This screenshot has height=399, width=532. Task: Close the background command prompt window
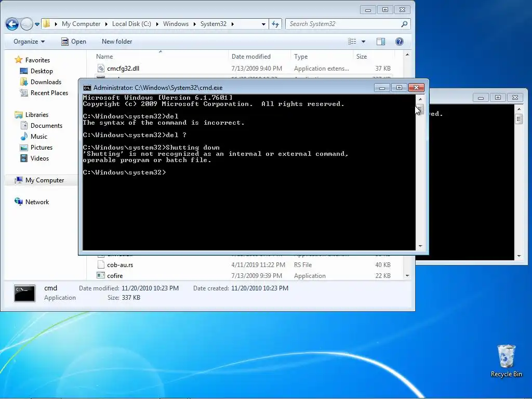tap(515, 98)
